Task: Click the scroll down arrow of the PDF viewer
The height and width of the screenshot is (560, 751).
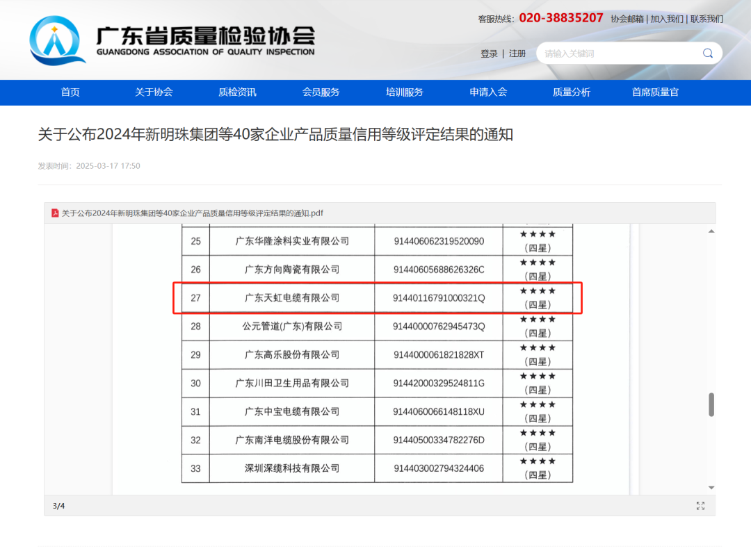Action: click(711, 488)
